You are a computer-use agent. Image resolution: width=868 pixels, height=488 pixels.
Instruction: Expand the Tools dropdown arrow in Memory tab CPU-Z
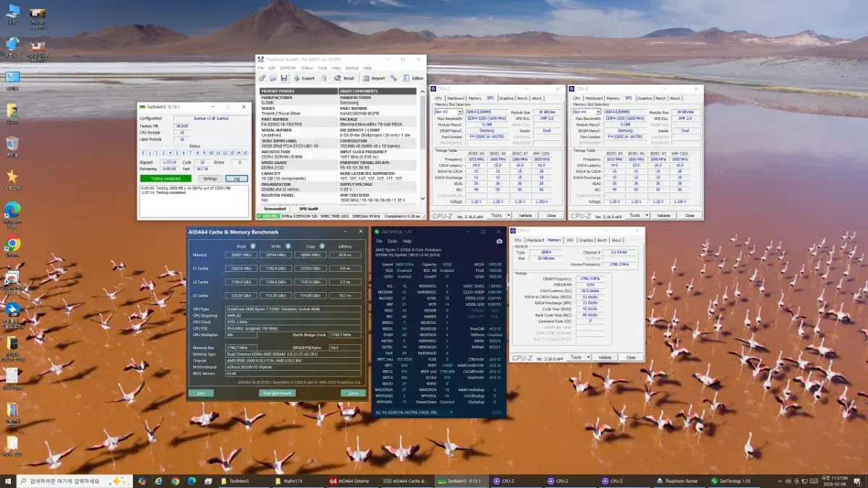pyautogui.click(x=588, y=357)
